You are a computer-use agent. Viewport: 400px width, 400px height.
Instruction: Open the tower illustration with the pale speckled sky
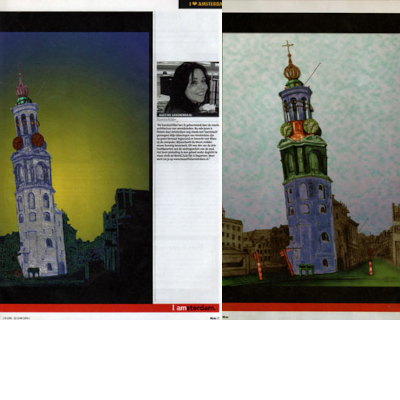coord(311,159)
